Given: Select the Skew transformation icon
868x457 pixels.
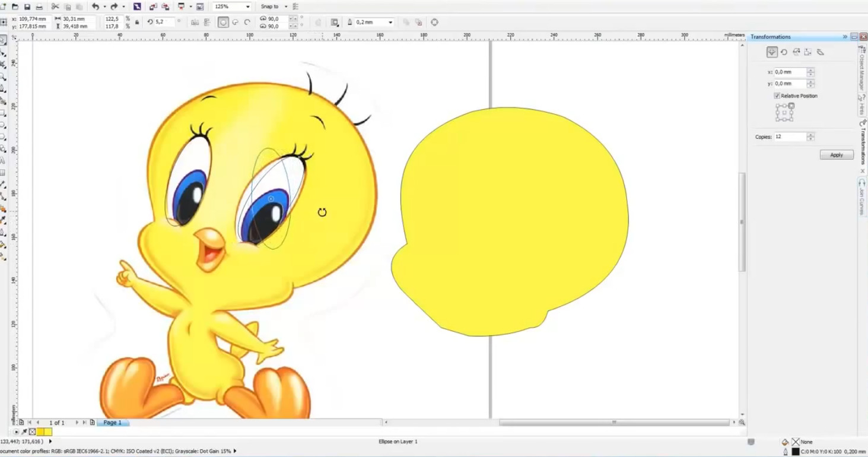Looking at the screenshot, I should (821, 52).
